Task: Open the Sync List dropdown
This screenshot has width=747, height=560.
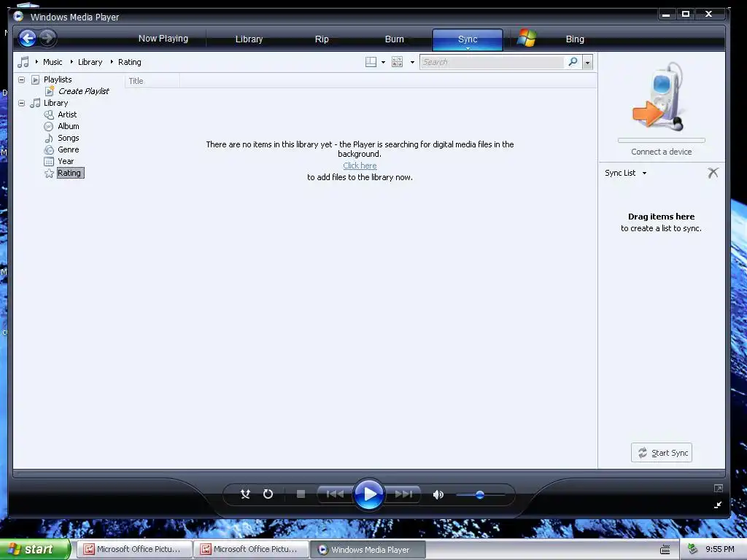Action: (x=644, y=173)
